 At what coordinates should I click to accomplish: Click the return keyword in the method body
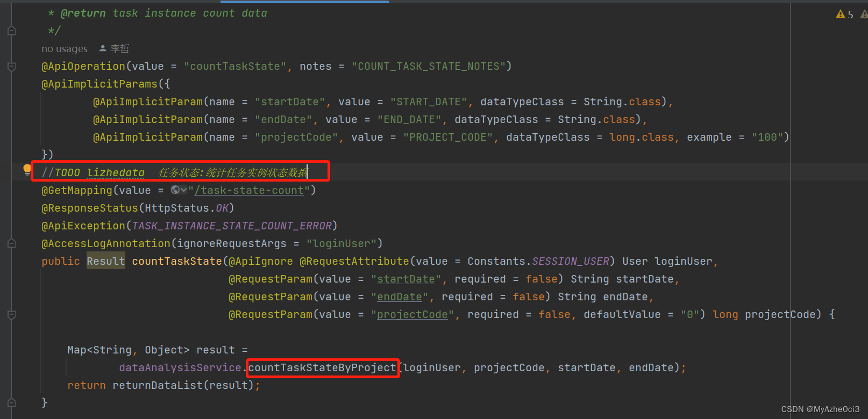point(87,385)
